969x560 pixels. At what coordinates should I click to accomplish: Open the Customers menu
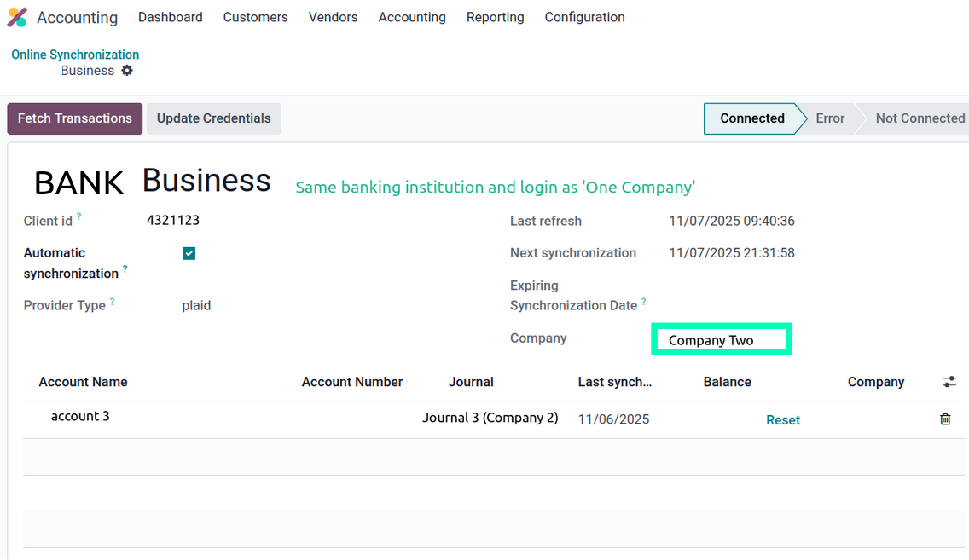pos(255,17)
